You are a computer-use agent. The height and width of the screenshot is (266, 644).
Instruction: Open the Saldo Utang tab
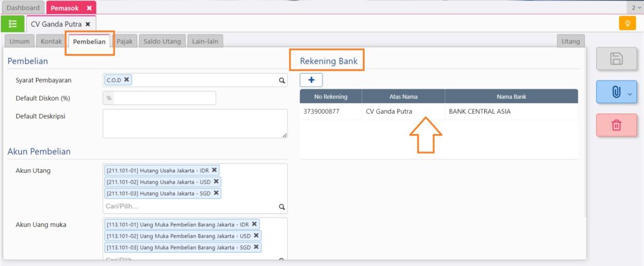click(162, 42)
